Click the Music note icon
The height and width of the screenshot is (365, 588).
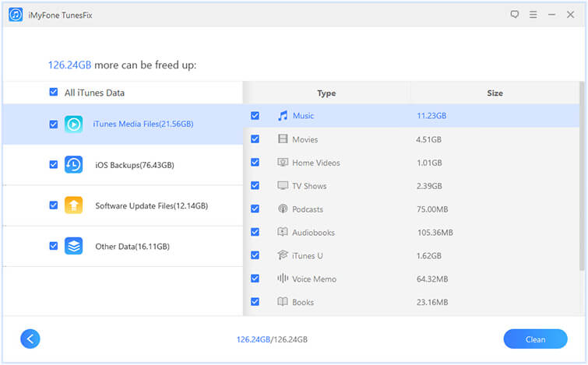point(283,115)
